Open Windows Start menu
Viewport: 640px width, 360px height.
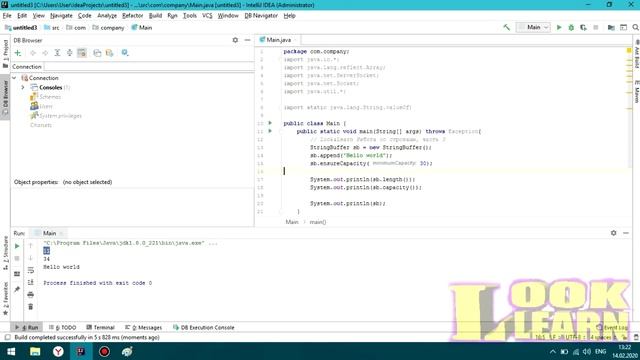click(x=11, y=351)
